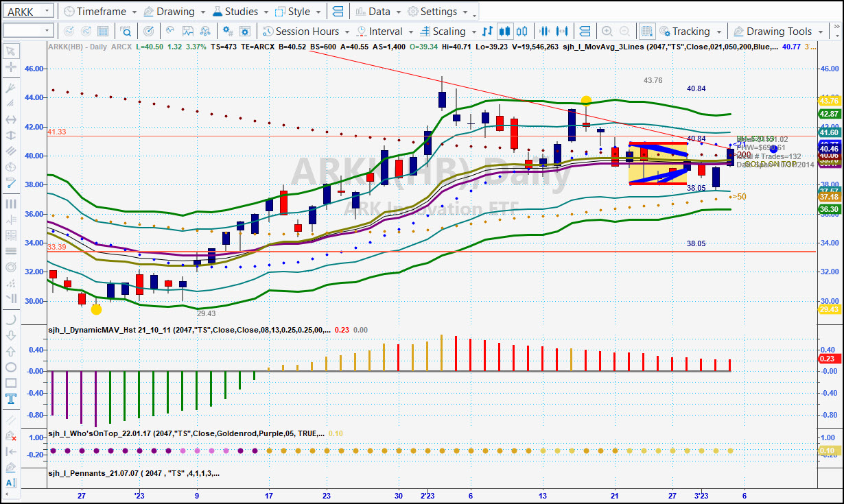Increase bar spacing with the wide bars icon
The image size is (844, 504).
click(x=563, y=32)
